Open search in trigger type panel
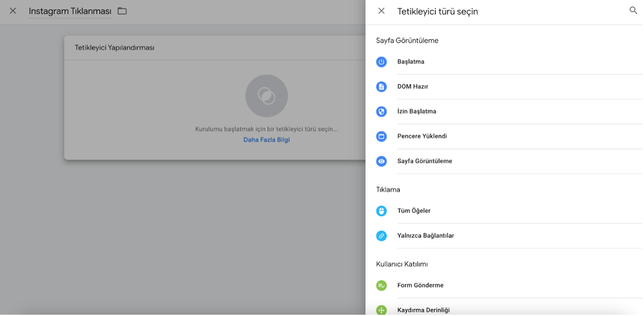The width and height of the screenshot is (644, 316). tap(633, 11)
